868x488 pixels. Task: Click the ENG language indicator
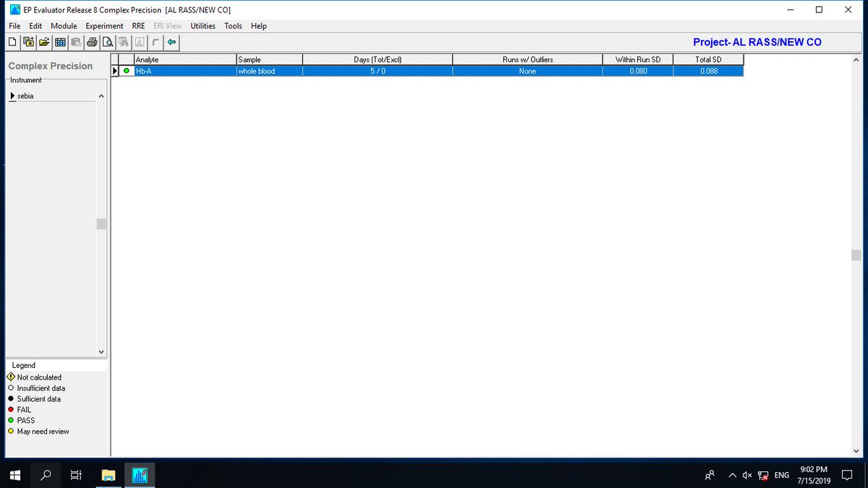click(x=782, y=475)
